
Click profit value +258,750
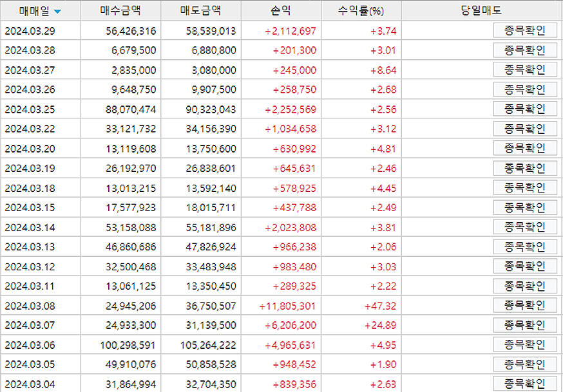click(x=294, y=89)
